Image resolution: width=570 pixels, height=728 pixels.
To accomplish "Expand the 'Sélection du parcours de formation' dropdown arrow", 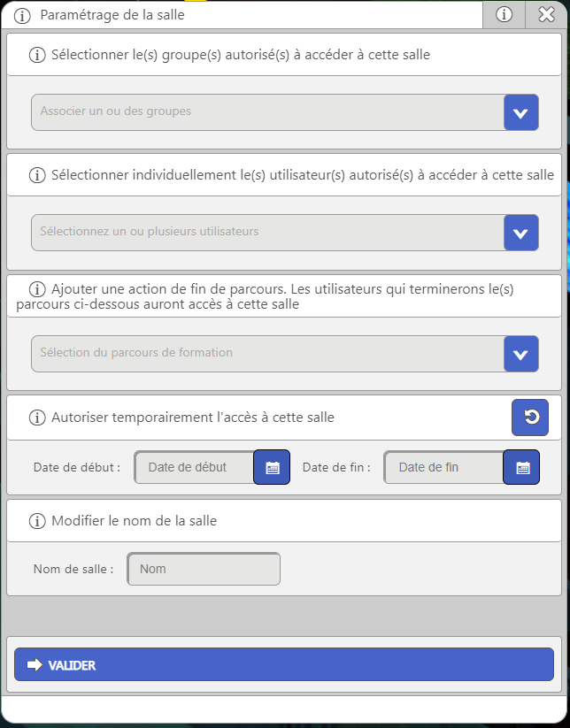I will pos(520,354).
